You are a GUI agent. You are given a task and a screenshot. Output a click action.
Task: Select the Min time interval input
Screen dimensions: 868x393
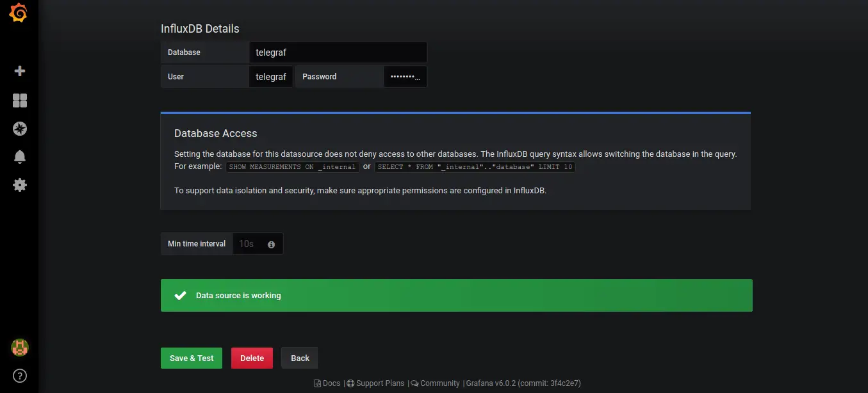[x=246, y=244]
